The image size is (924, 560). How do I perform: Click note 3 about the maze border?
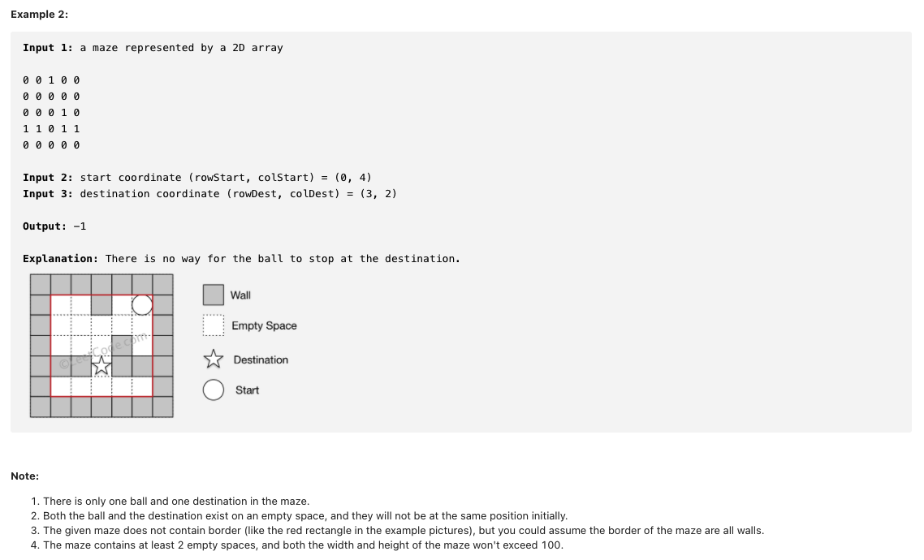[403, 531]
